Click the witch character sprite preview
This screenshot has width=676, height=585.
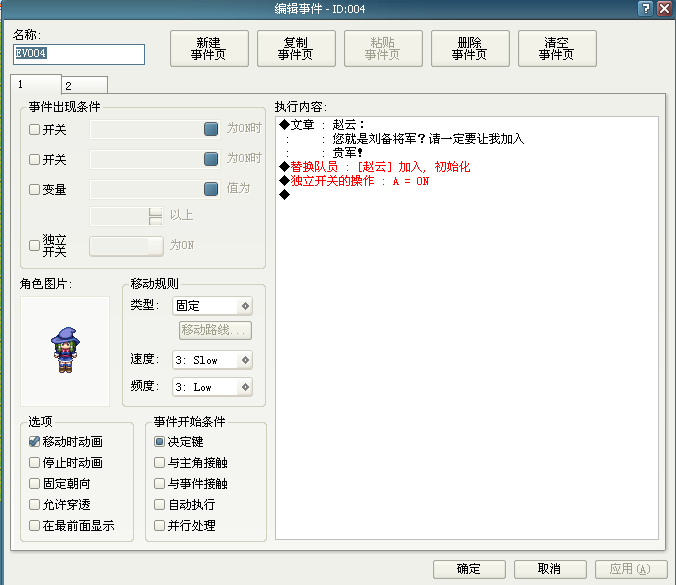[x=65, y=350]
